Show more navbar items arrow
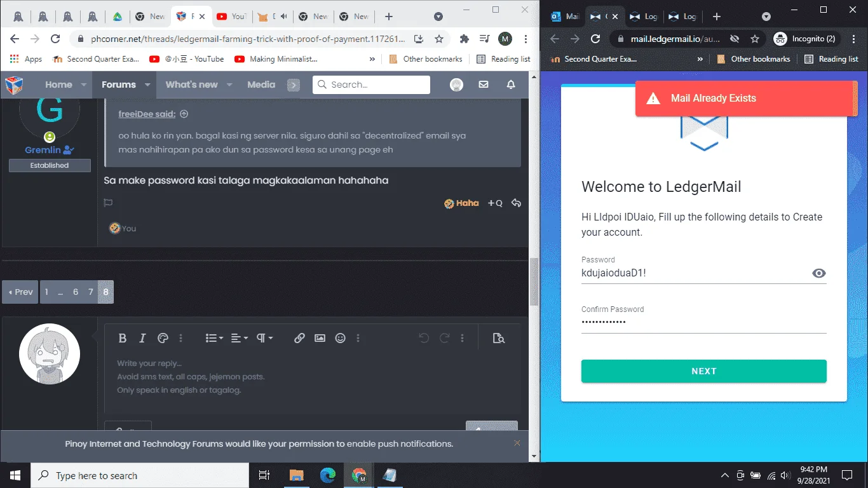 293,85
